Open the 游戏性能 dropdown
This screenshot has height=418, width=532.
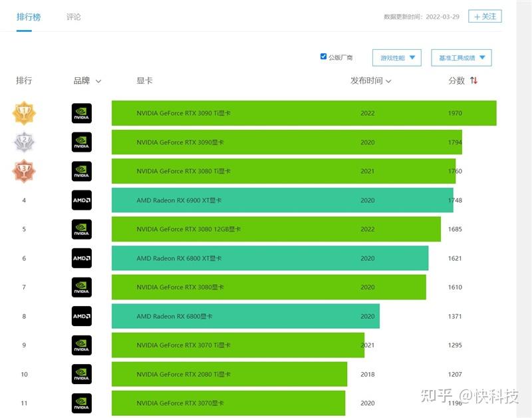click(396, 57)
